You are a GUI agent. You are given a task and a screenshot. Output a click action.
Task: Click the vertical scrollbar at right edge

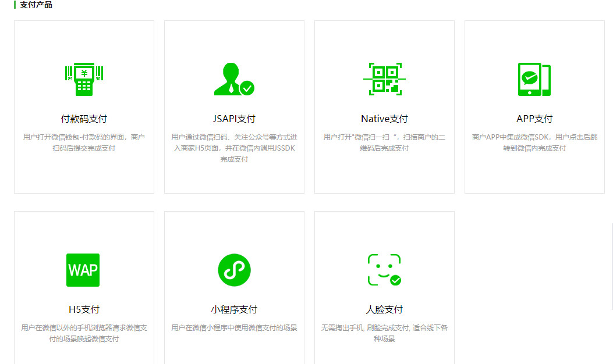[611, 266]
